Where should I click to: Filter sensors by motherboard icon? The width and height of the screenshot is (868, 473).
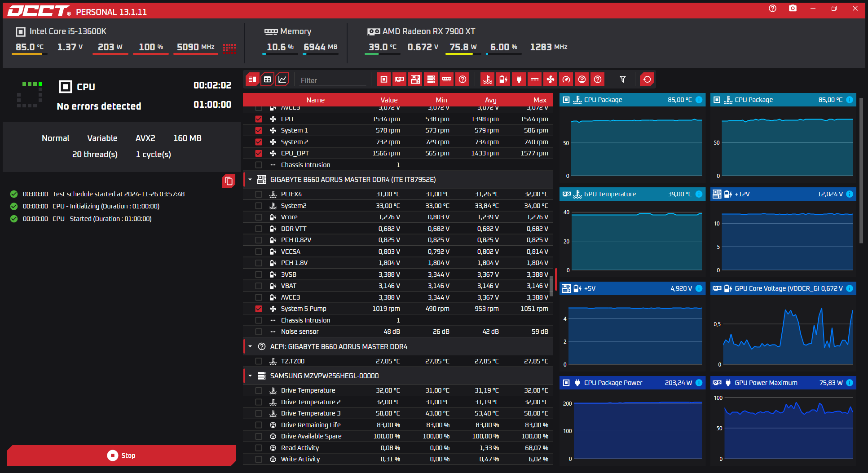pyautogui.click(x=415, y=80)
